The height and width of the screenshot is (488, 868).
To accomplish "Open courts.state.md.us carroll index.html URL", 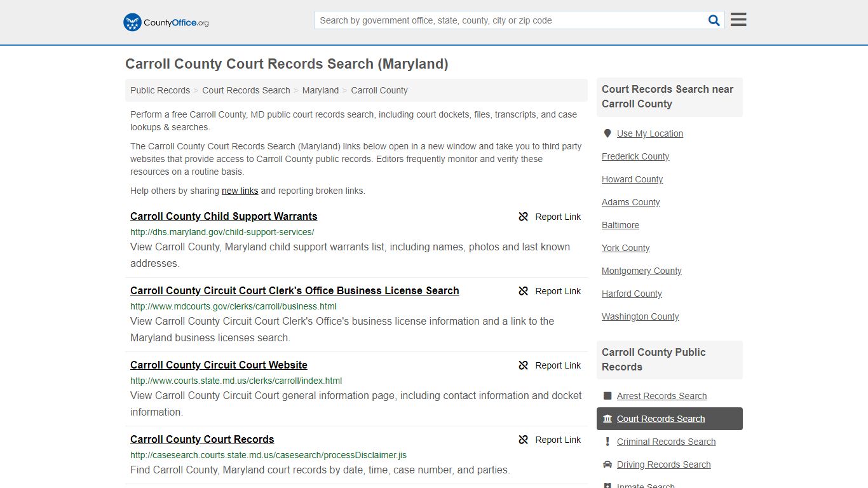I will click(x=236, y=381).
